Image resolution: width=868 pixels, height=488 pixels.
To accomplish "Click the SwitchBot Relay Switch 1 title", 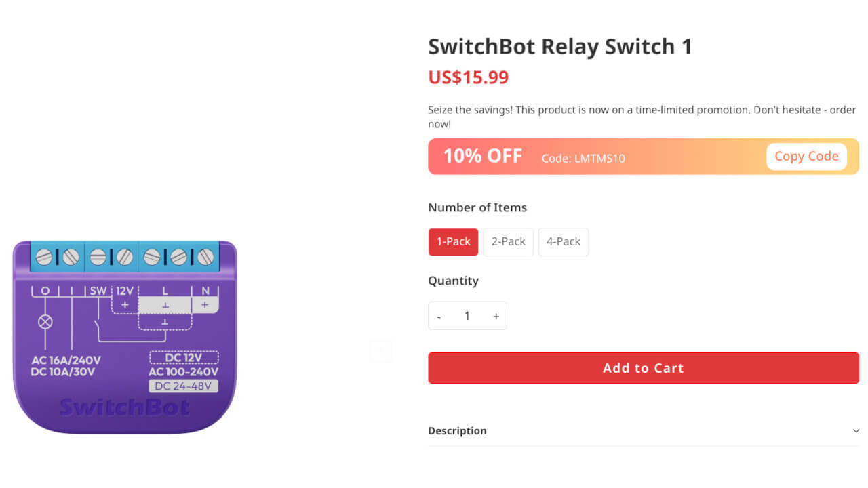I will [x=559, y=46].
